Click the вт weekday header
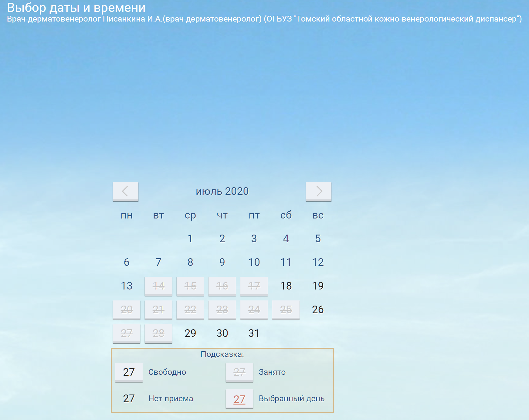Image resolution: width=529 pixels, height=420 pixels. [x=158, y=215]
